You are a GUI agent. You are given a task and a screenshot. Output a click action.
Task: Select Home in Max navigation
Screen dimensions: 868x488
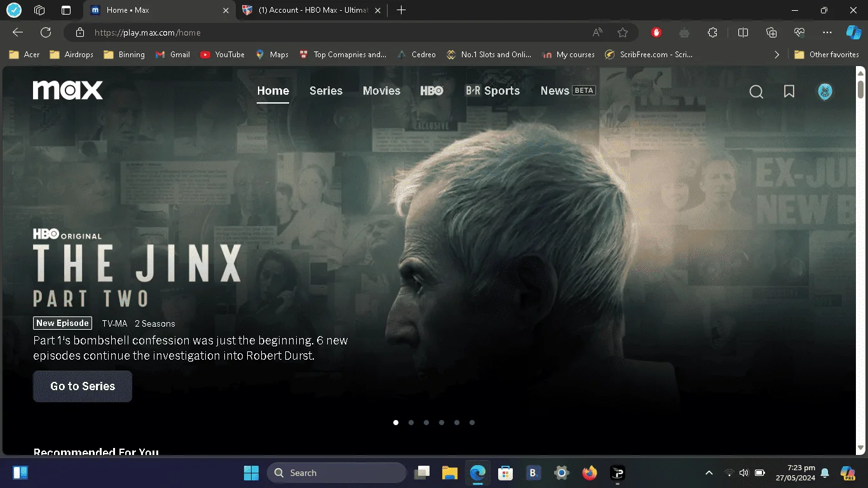273,91
